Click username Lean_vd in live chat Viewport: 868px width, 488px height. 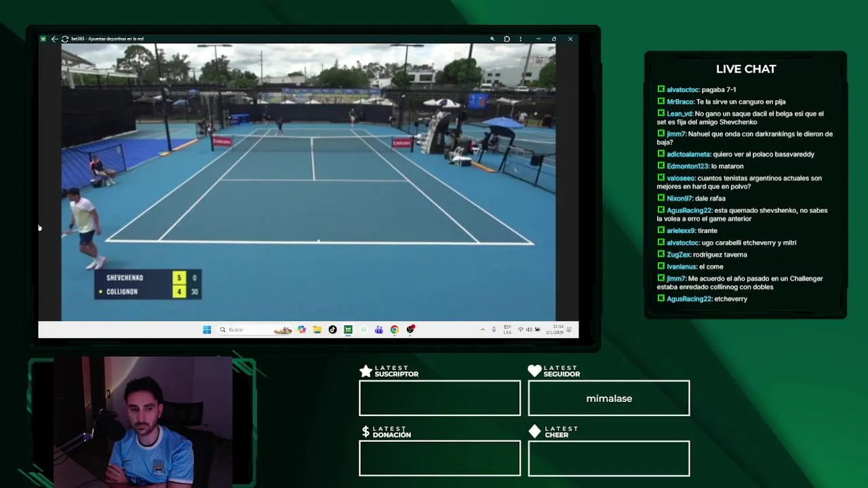(679, 114)
